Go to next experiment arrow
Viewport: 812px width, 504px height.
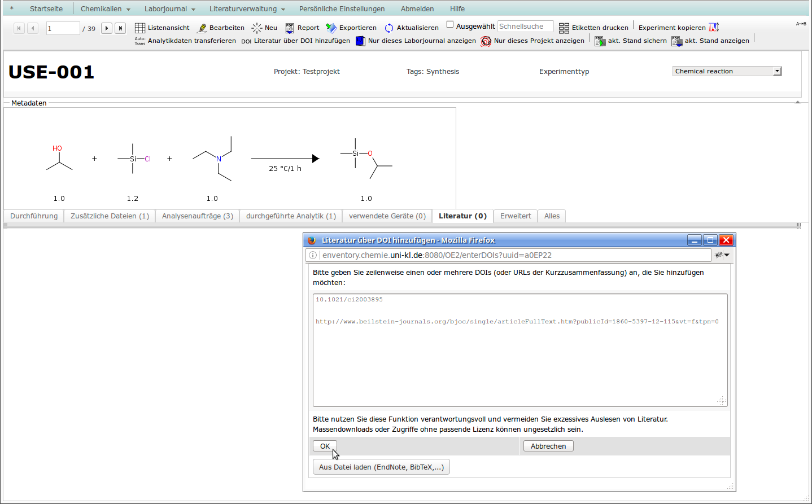(107, 28)
